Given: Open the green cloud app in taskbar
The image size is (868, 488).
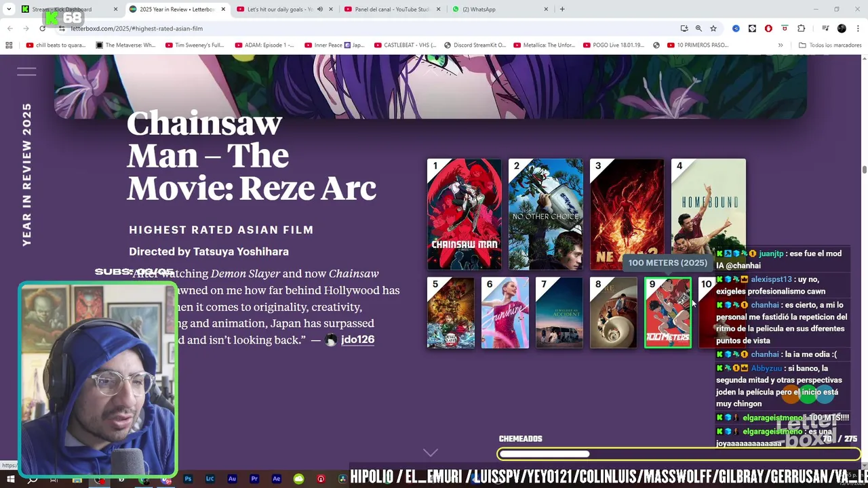Looking at the screenshot, I should (x=298, y=479).
